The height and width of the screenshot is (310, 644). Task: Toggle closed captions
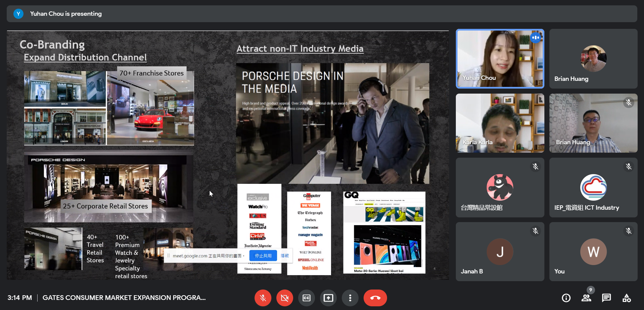click(x=307, y=298)
